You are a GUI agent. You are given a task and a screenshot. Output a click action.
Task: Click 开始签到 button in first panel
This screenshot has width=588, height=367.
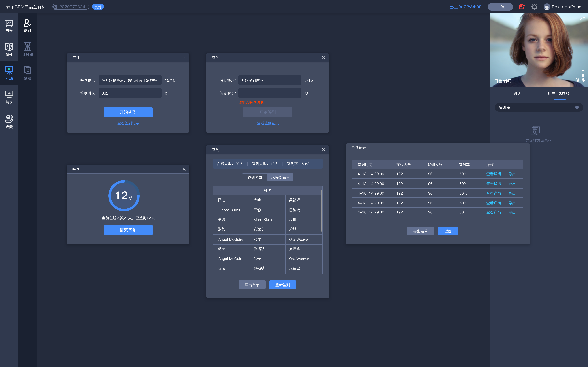coord(128,112)
